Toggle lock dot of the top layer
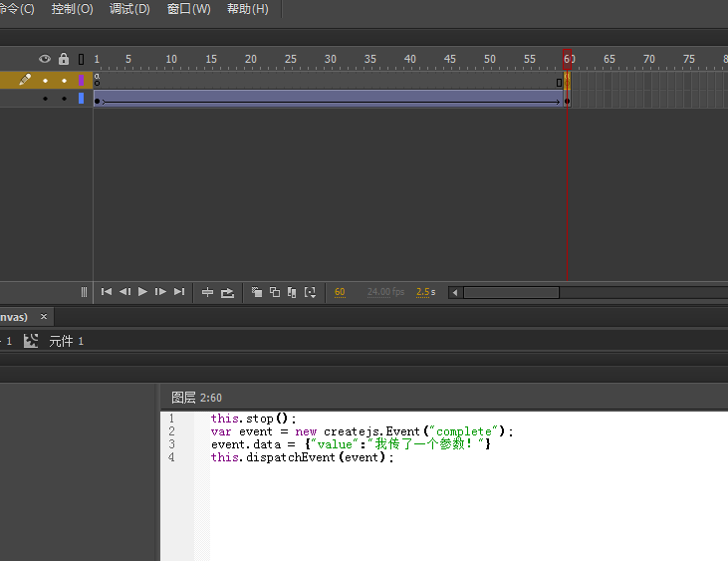 click(64, 81)
